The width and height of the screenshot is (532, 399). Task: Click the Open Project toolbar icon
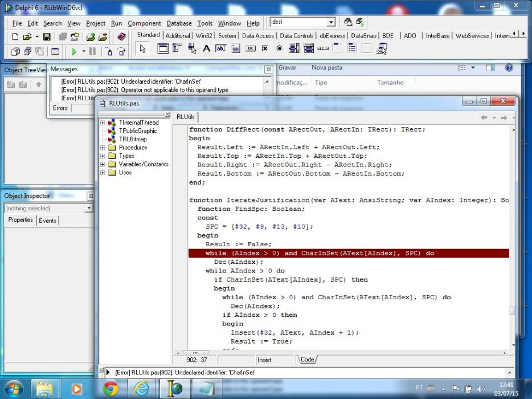[x=75, y=36]
